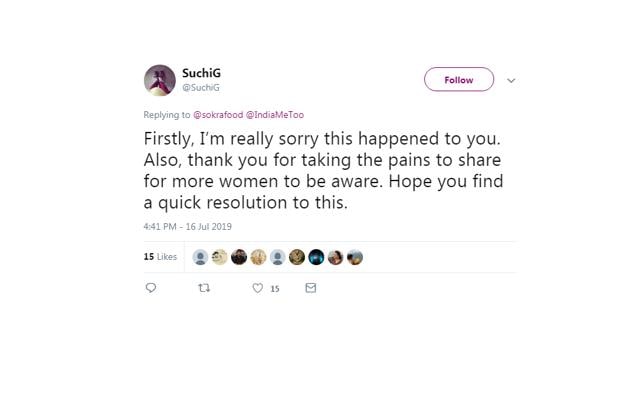Open the @sokrafood mention link
The height and width of the screenshot is (399, 640).
[x=218, y=115]
